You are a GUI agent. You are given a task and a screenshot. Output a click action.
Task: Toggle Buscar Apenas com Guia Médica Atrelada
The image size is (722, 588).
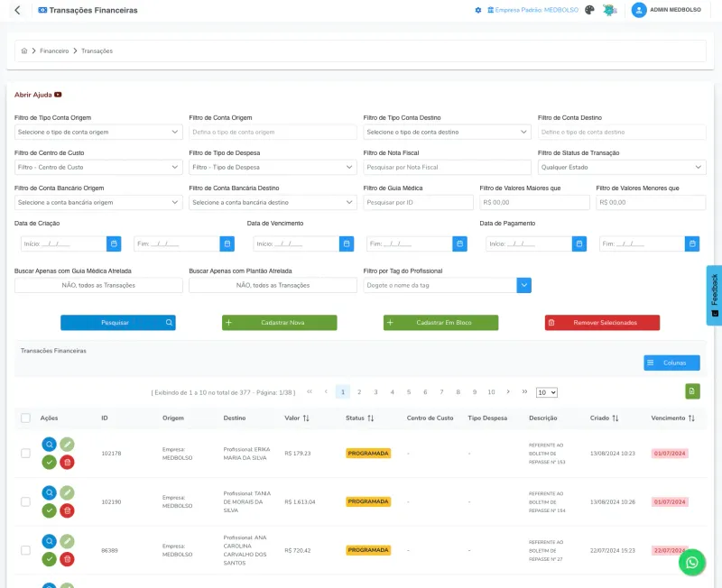pyautogui.click(x=98, y=285)
